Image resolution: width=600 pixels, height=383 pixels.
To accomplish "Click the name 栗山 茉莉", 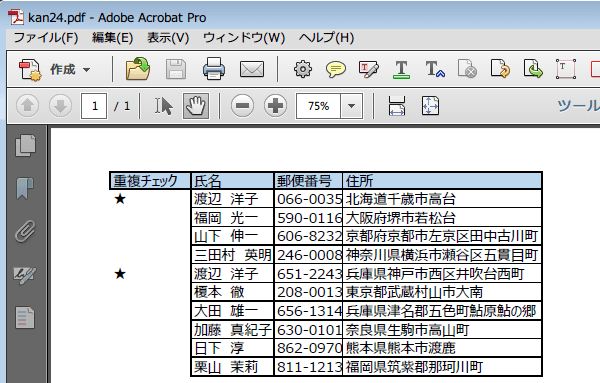I will tap(226, 367).
